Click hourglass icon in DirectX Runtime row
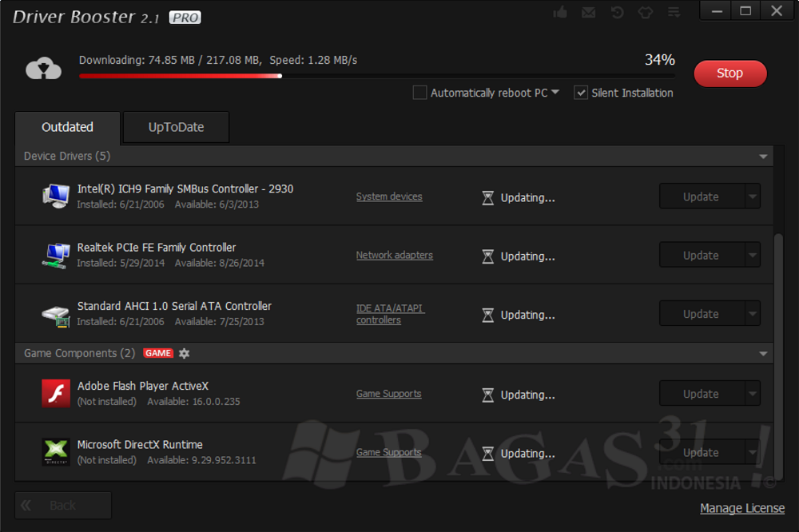 (x=487, y=454)
